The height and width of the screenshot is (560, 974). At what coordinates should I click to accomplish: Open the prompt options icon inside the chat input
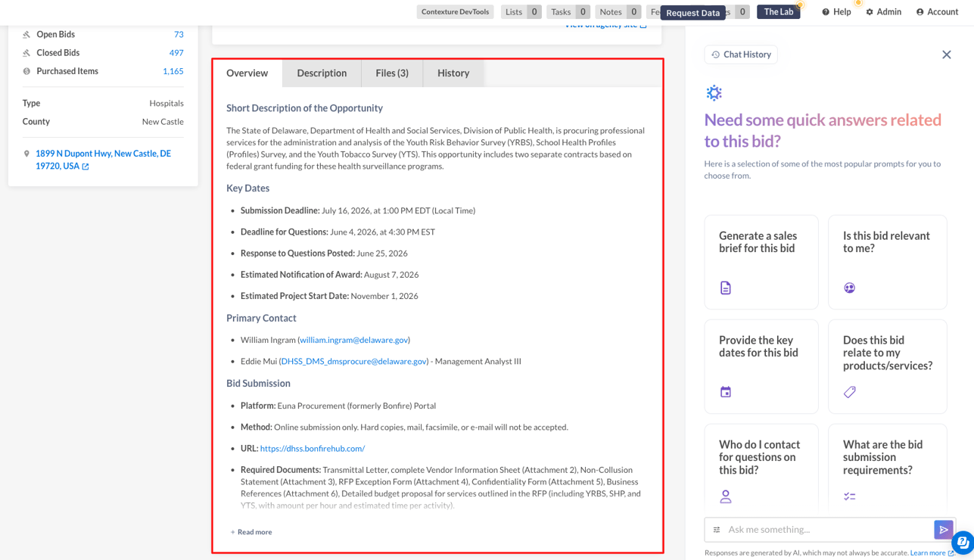[x=717, y=530]
